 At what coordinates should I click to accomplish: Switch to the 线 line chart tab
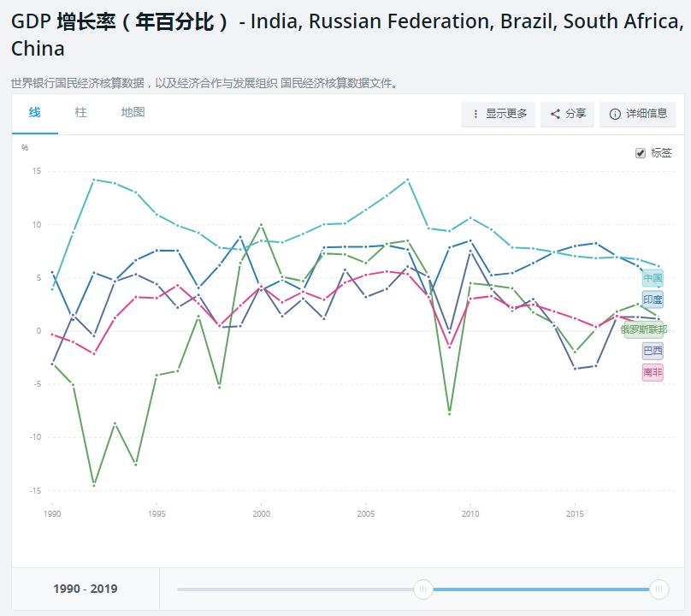click(34, 112)
